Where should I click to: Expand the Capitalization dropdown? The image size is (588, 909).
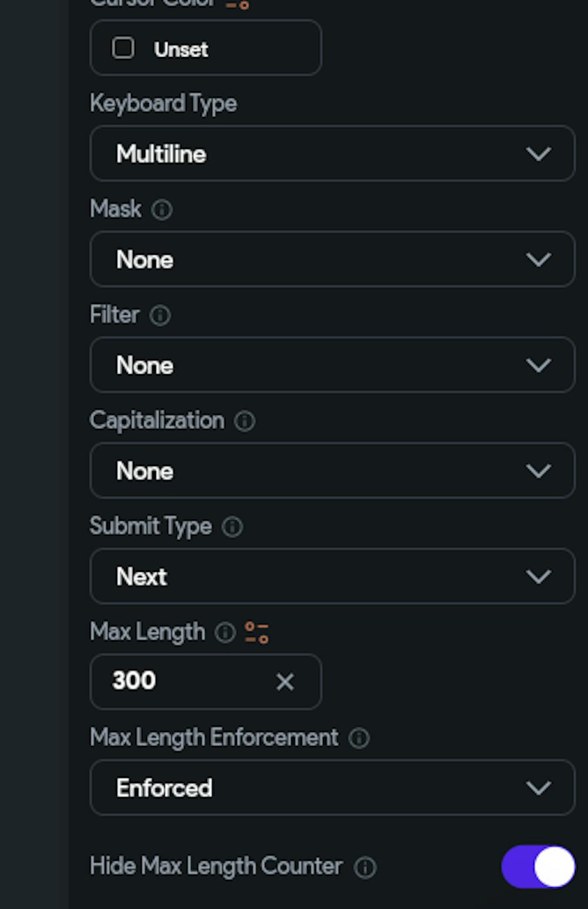pyautogui.click(x=332, y=471)
